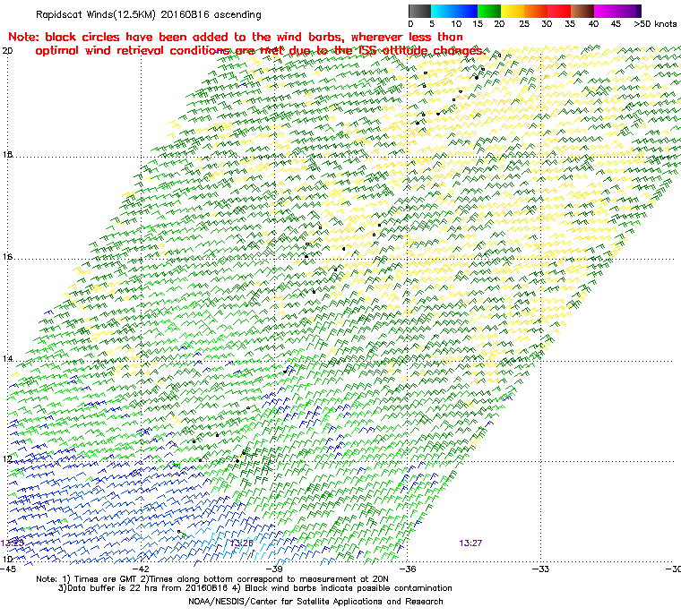Image resolution: width=681 pixels, height=616 pixels.
Task: Click the footnote line 'Data buffer is 22 hrs'
Action: click(x=255, y=588)
